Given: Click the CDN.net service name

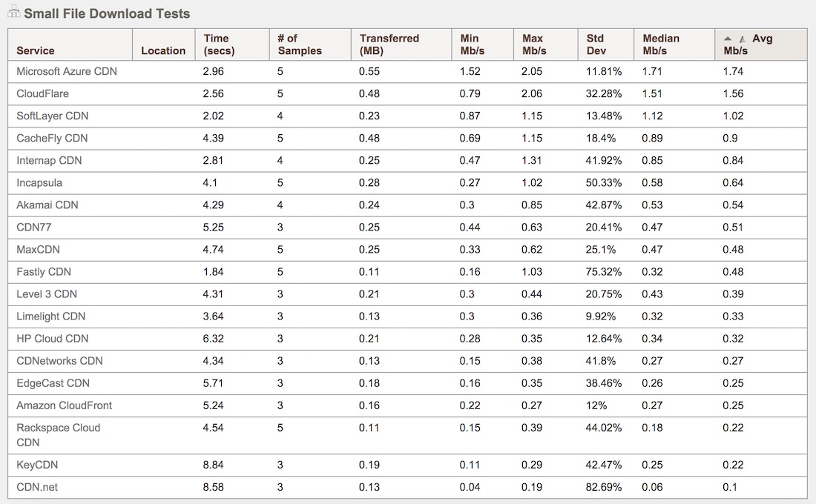Looking at the screenshot, I should [x=37, y=487].
